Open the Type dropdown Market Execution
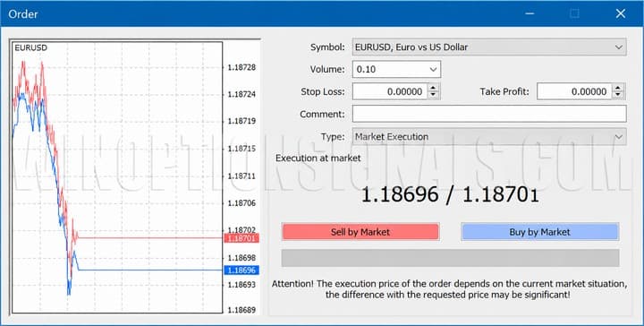The image size is (644, 326). pyautogui.click(x=489, y=137)
